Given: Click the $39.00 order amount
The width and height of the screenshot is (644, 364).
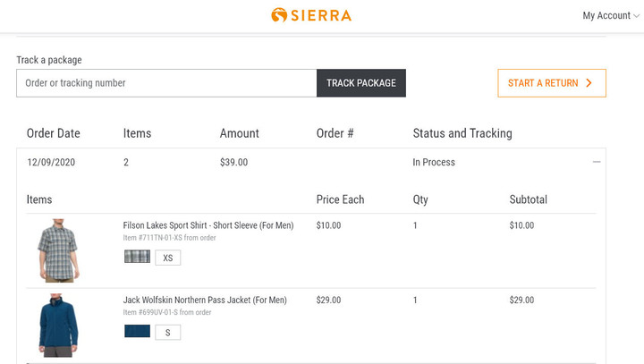Looking at the screenshot, I should tap(233, 162).
